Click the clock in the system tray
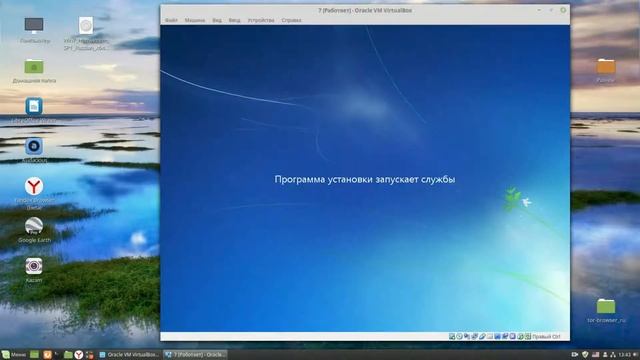The width and height of the screenshot is (640, 360). click(624, 355)
